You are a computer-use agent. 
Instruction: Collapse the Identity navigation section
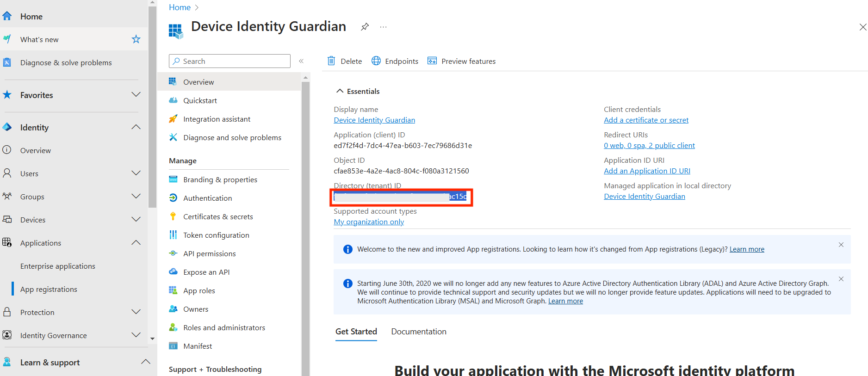tap(136, 127)
